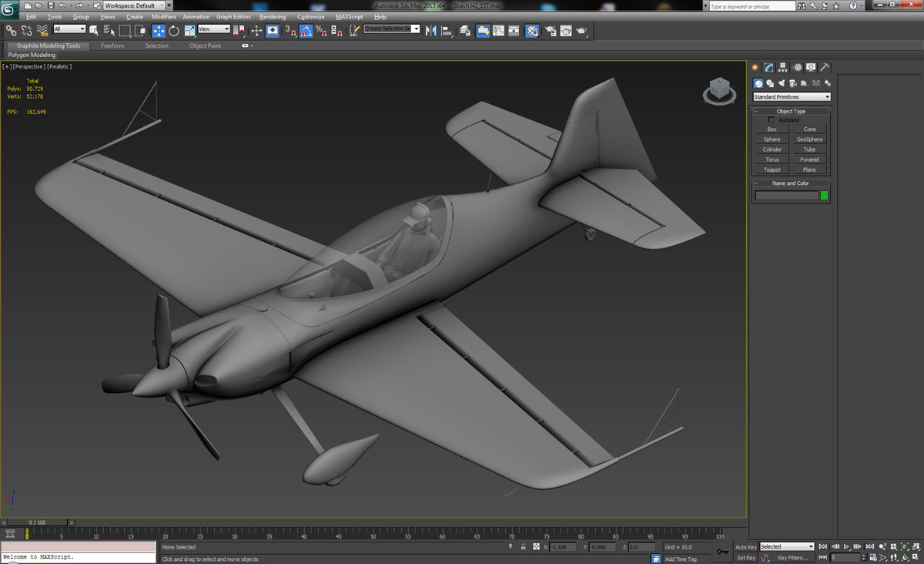Image resolution: width=924 pixels, height=564 pixels.
Task: Open the Mirror tool in toolbar
Action: pyautogui.click(x=430, y=31)
